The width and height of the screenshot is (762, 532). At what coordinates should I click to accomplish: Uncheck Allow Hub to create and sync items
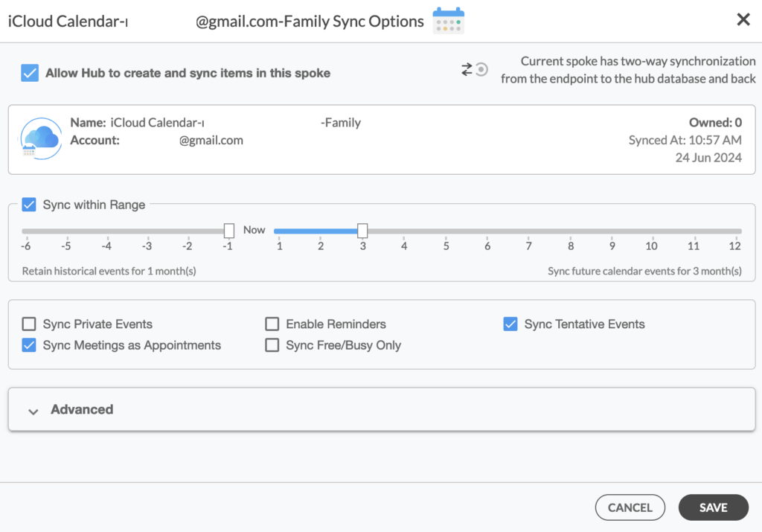(30, 73)
